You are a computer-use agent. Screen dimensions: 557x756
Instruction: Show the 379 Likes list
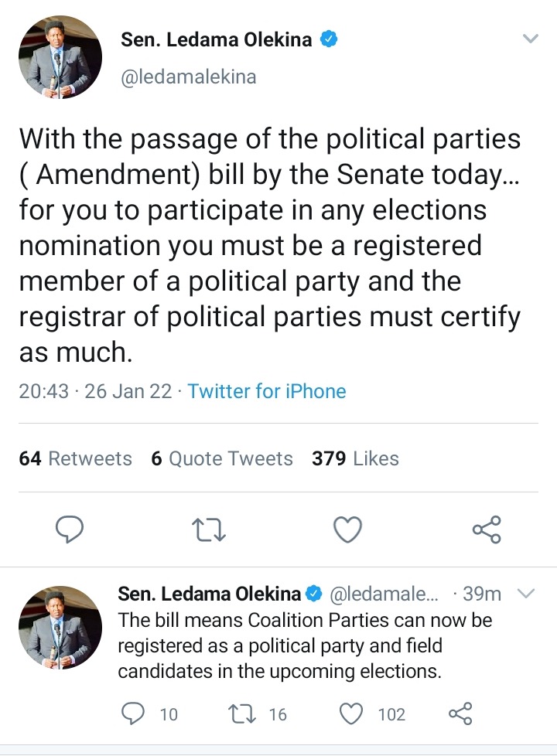[355, 458]
